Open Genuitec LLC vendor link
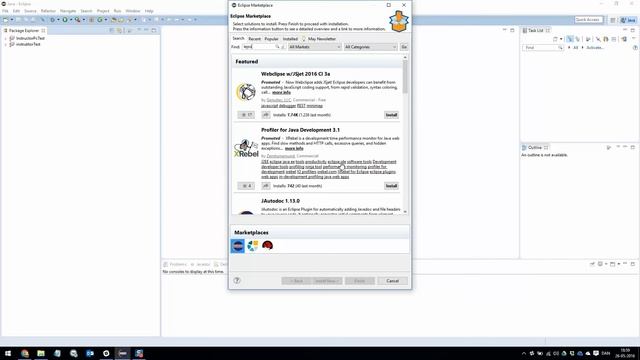Image resolution: width=640 pixels, height=360 pixels. pyautogui.click(x=279, y=100)
